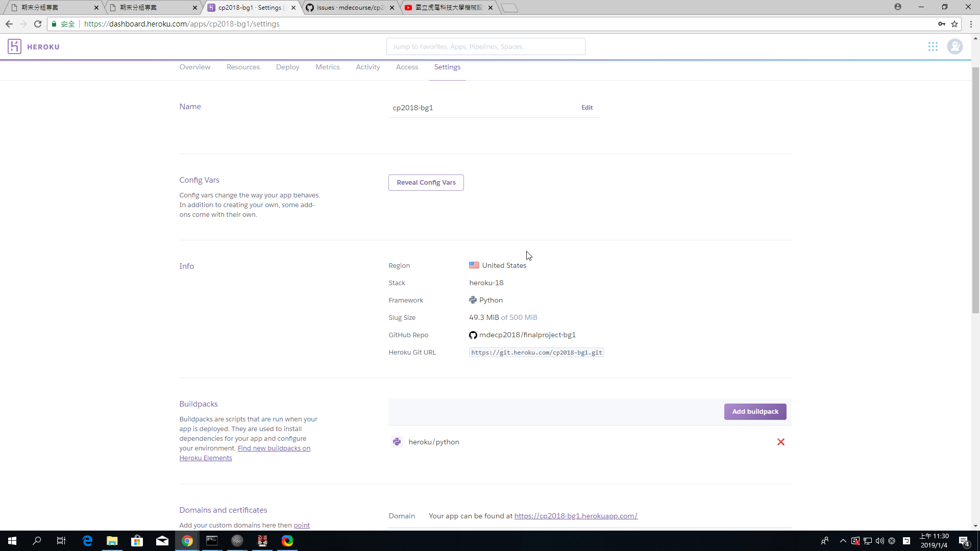The width and height of the screenshot is (980, 551).
Task: Open cp2018-bg1.herokuapp.com domain link
Action: 576,516
